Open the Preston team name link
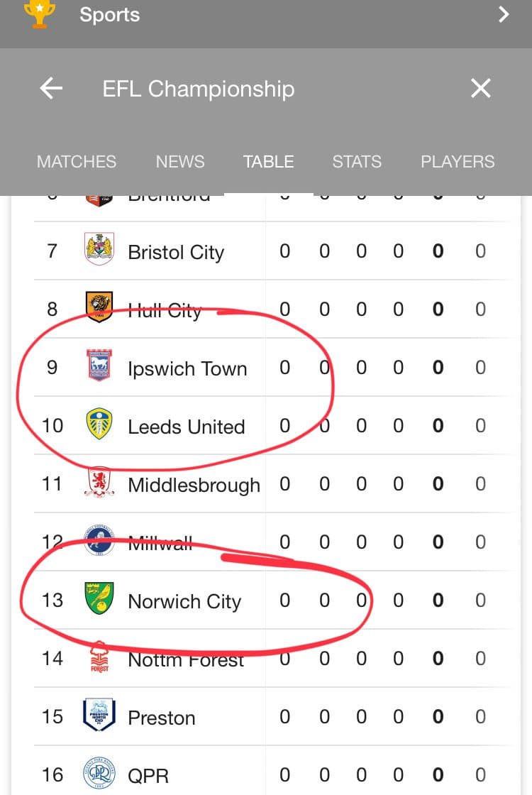The height and width of the screenshot is (795, 532). [162, 718]
